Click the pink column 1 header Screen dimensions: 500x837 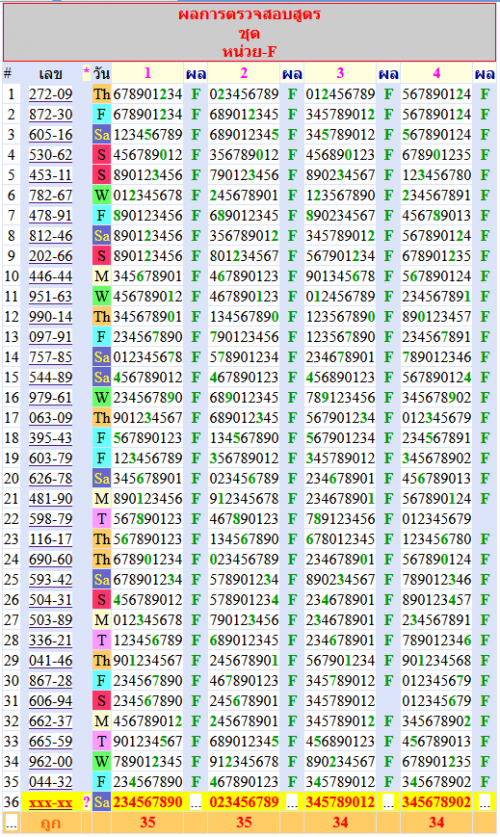point(148,73)
